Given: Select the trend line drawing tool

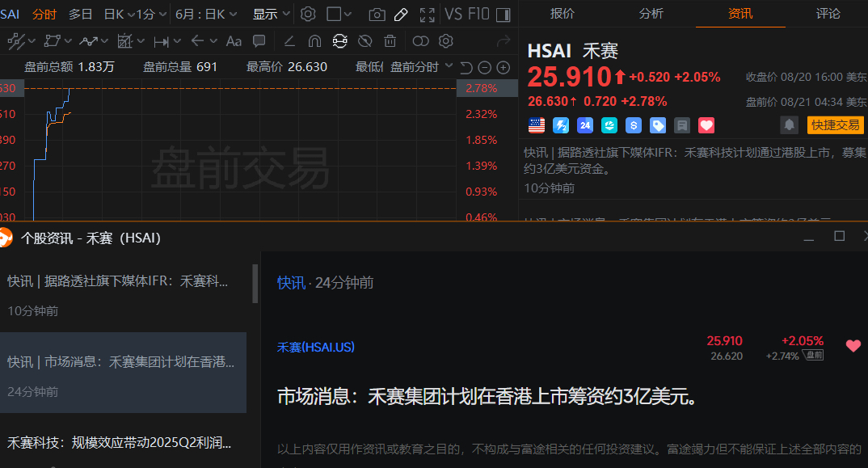Looking at the screenshot, I should [x=16, y=41].
